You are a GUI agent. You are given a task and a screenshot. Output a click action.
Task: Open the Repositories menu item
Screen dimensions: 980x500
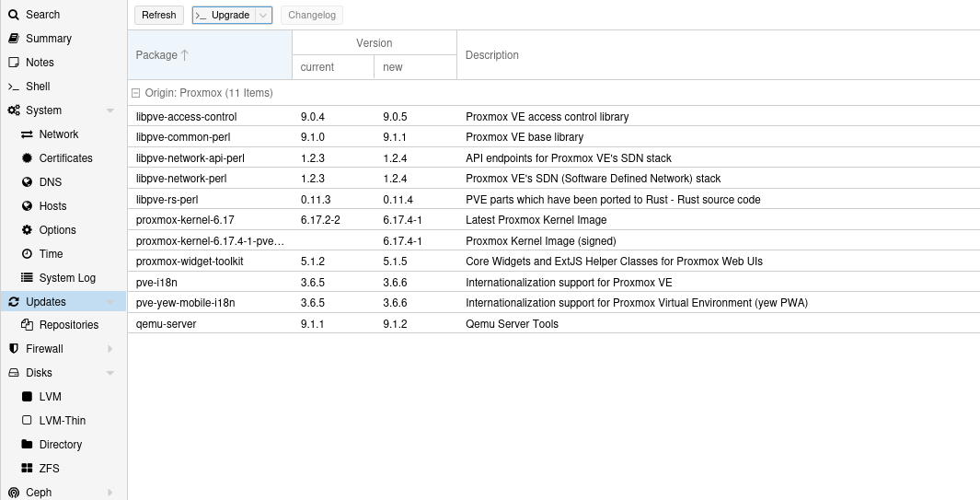point(68,325)
